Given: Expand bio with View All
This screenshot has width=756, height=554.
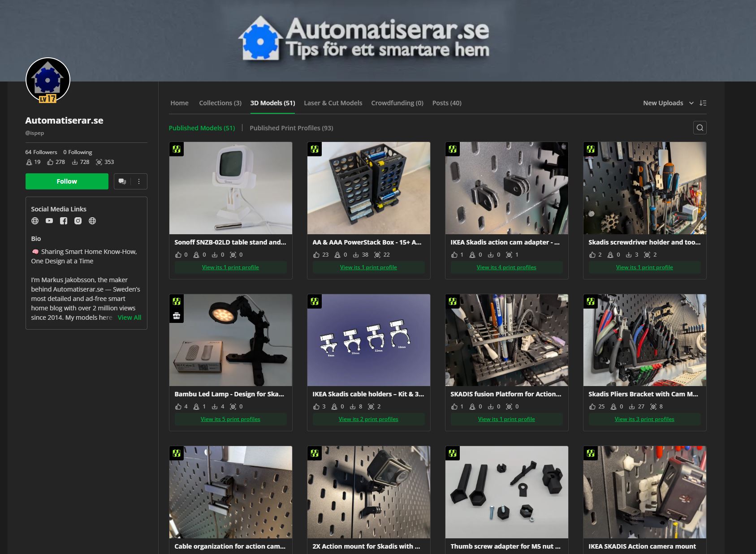Looking at the screenshot, I should (130, 318).
